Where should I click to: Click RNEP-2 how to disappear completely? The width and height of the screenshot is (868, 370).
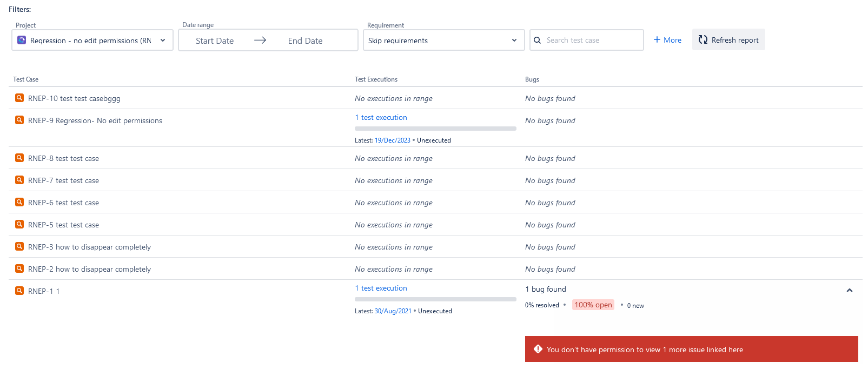tap(89, 269)
